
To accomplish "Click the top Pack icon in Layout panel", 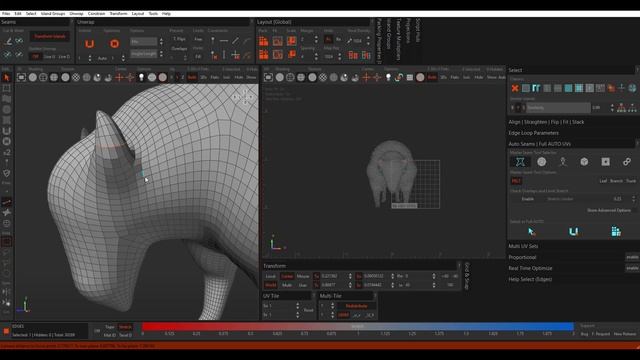I will [x=264, y=41].
